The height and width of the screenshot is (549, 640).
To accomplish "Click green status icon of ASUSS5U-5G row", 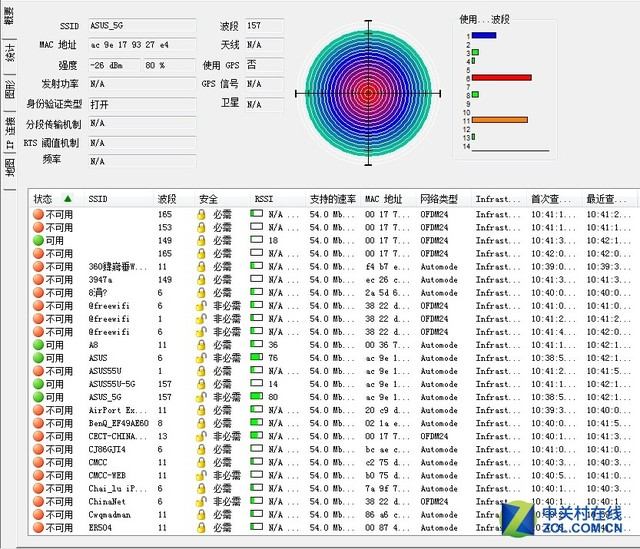I will point(38,384).
